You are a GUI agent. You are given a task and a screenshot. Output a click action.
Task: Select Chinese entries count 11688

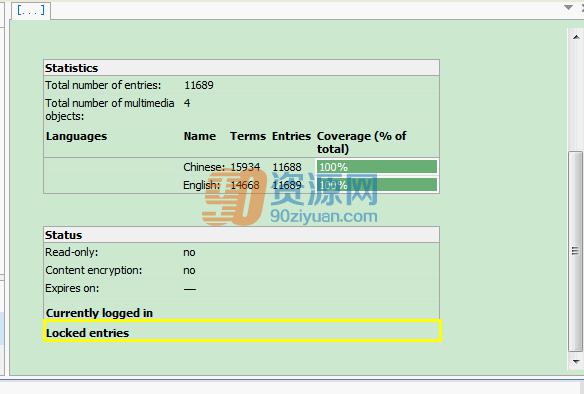point(287,167)
